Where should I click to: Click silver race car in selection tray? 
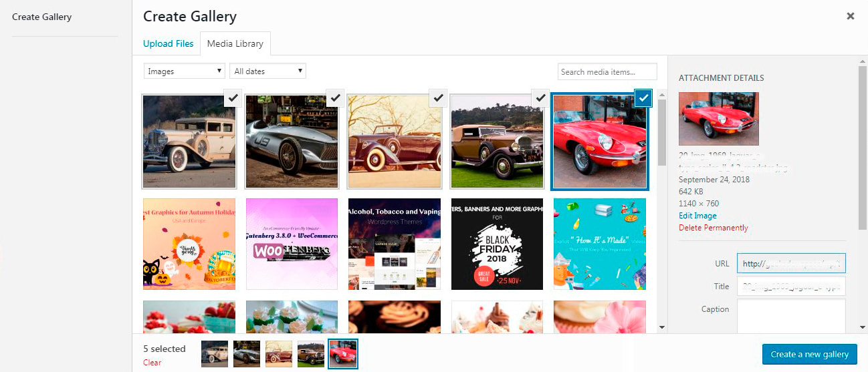(x=247, y=354)
